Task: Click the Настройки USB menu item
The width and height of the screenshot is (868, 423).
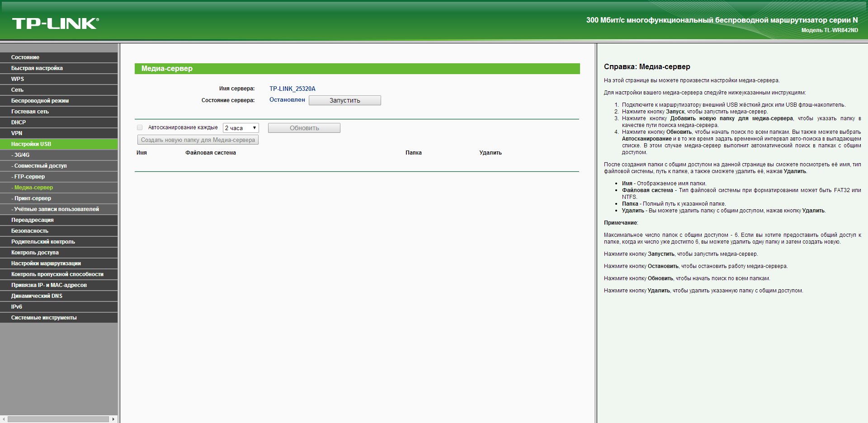Action: (x=59, y=144)
